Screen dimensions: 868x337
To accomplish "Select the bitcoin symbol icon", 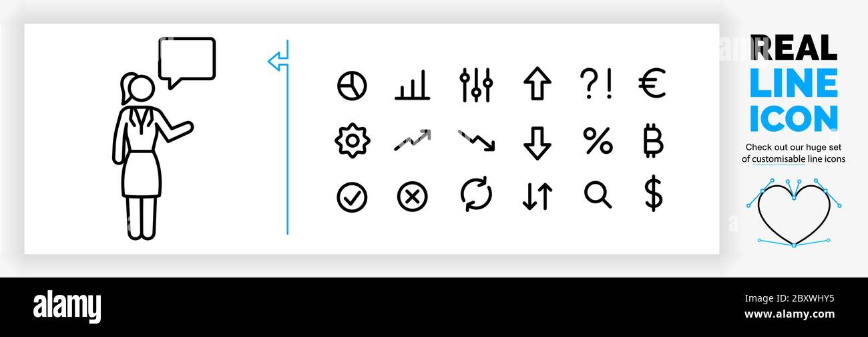I will tap(651, 141).
